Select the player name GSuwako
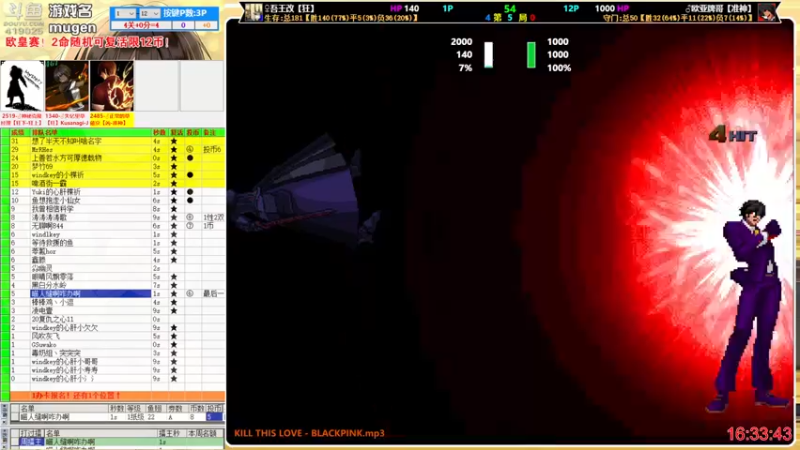 [44, 344]
